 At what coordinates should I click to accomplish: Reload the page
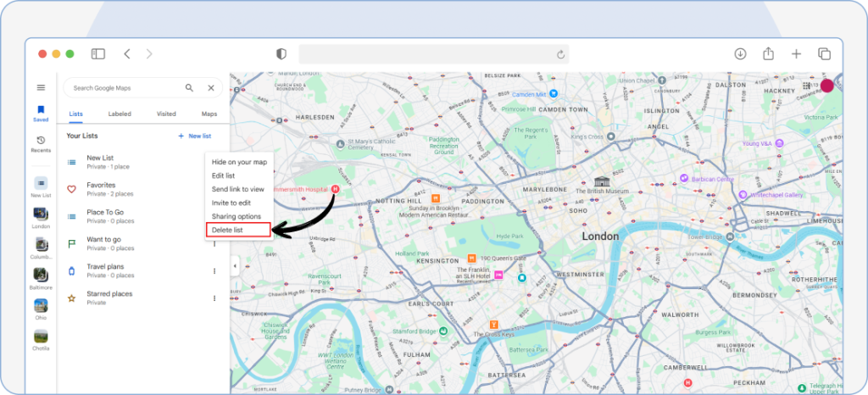[x=560, y=54]
